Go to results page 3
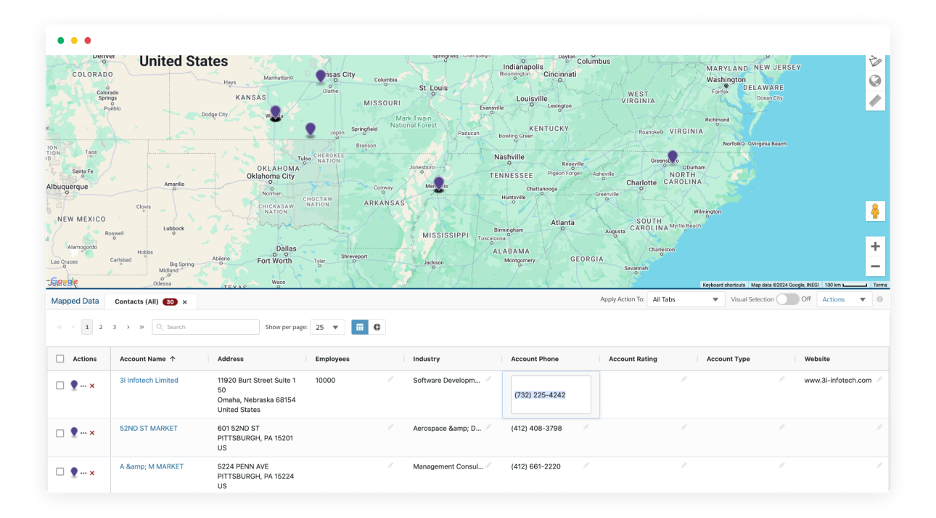 [x=114, y=327]
